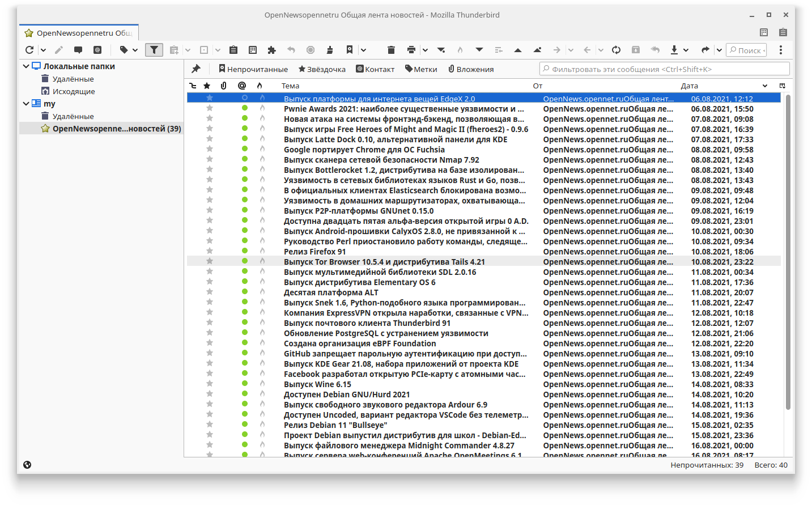Click the previous unread up-triangle-with-dot icon
Screen dimensions: 812x509
537,50
